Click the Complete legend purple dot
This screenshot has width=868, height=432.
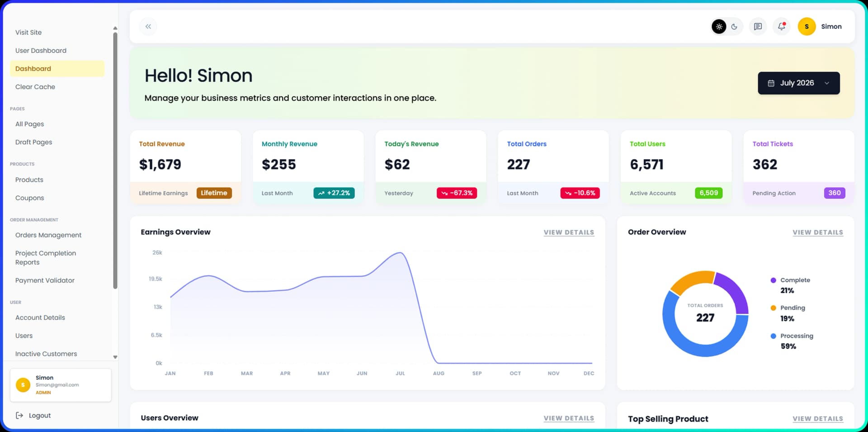pos(774,280)
